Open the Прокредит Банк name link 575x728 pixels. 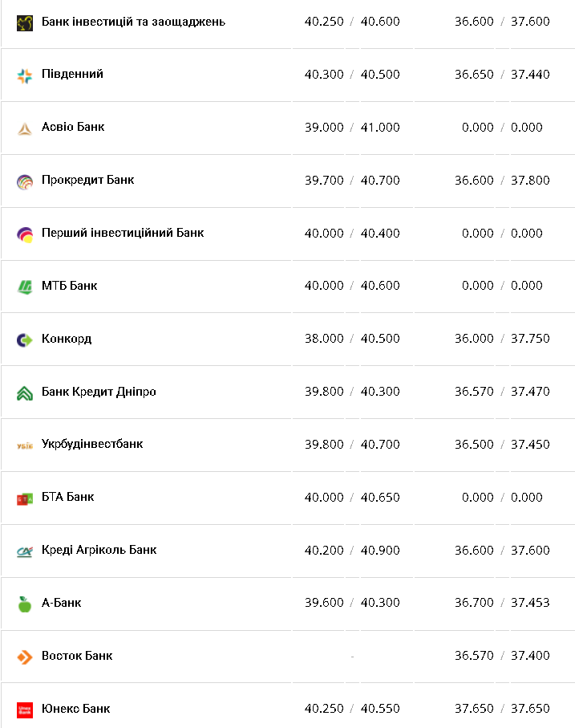point(87,180)
